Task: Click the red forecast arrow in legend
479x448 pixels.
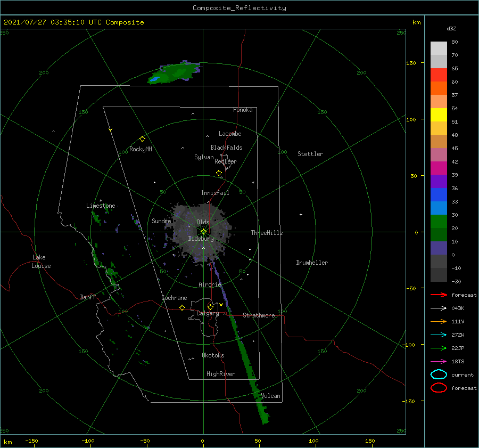Action: point(439,295)
